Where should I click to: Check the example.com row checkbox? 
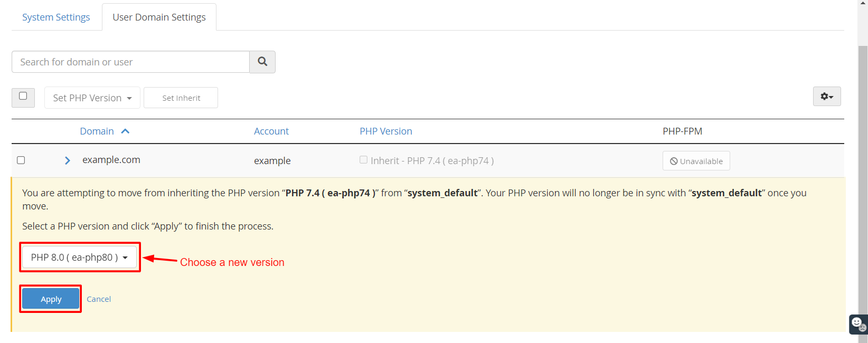point(21,160)
